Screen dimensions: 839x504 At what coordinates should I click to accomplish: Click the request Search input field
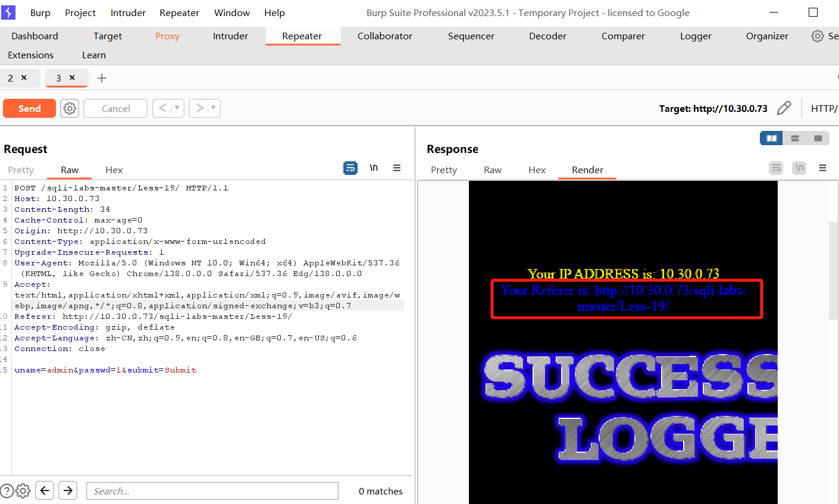212,491
